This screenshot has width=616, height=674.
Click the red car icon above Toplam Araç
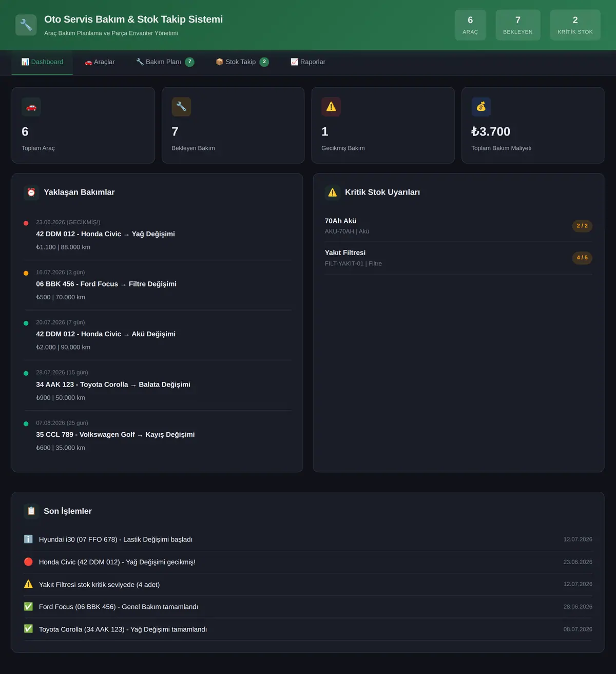(31, 107)
